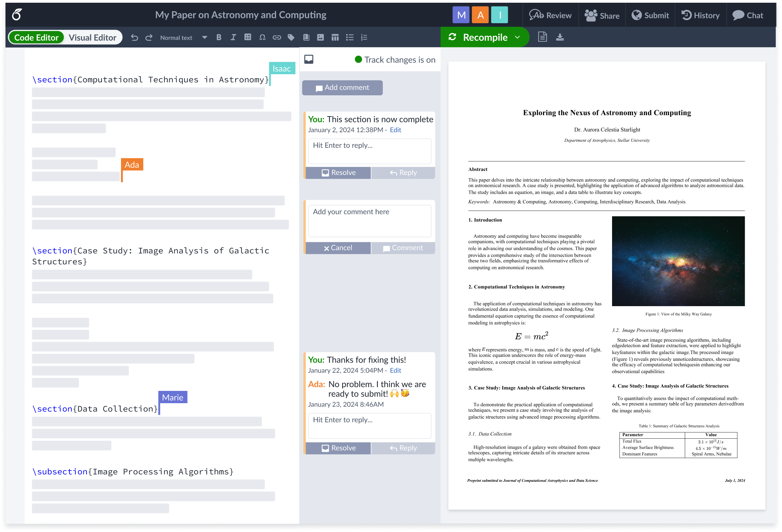Click the reply field under Ada's comment

tap(370, 425)
